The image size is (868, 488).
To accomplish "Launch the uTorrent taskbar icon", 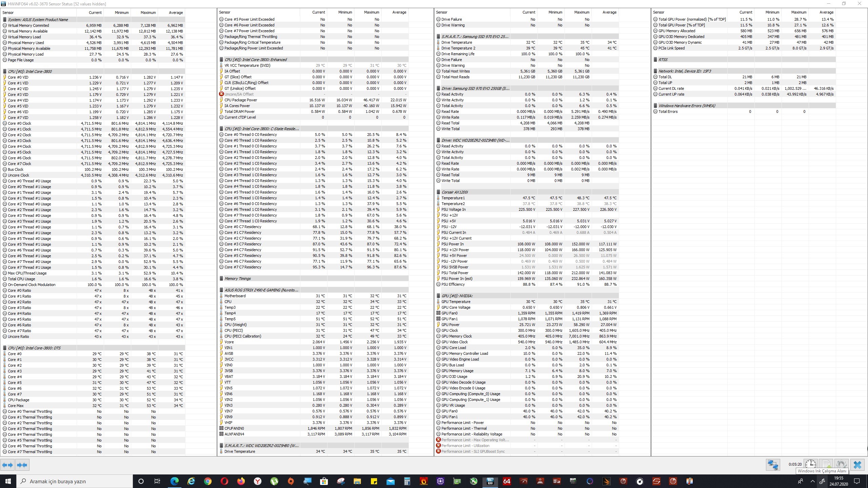I will (274, 481).
